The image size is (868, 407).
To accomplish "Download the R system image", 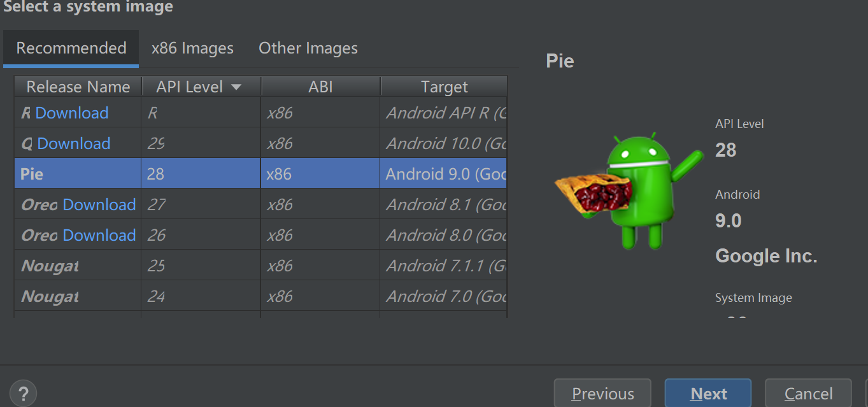I will point(72,113).
